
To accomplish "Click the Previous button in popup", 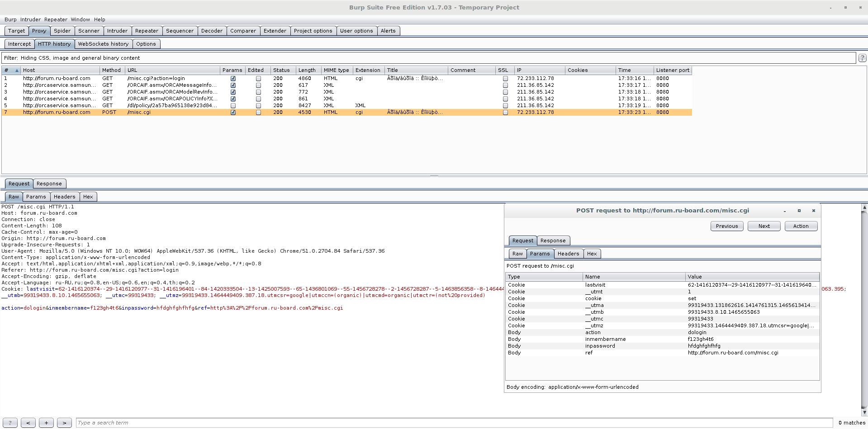I will coord(726,226).
